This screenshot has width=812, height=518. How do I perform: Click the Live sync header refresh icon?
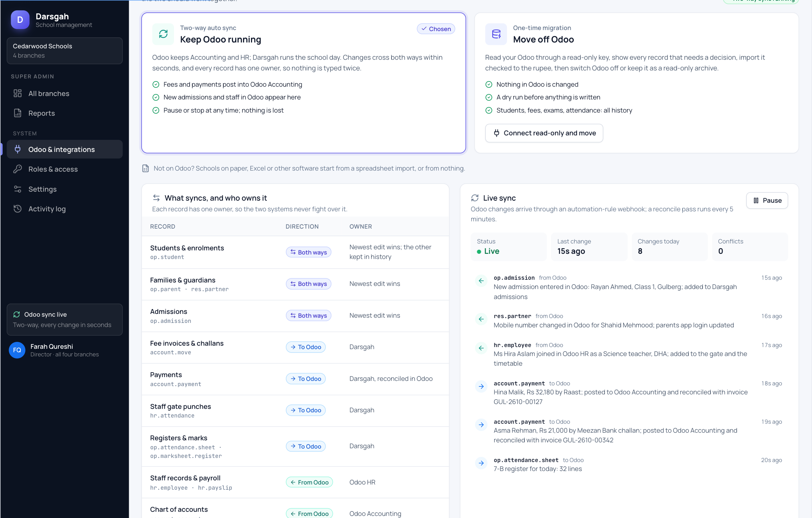(475, 198)
